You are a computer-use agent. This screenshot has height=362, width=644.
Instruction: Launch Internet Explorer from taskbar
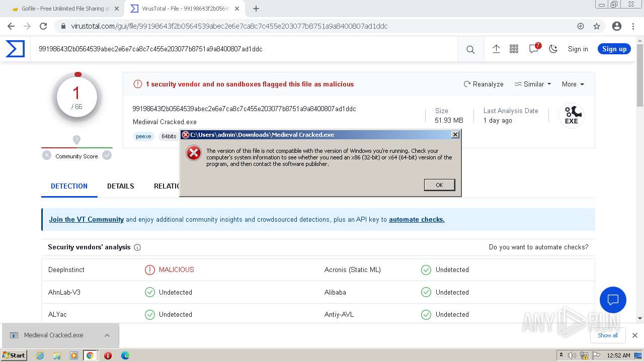click(40, 355)
